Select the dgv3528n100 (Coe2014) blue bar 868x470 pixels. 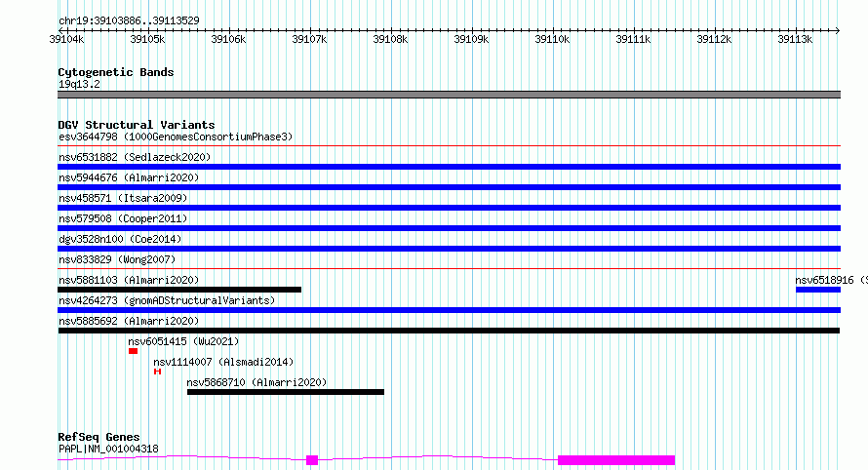click(449, 249)
